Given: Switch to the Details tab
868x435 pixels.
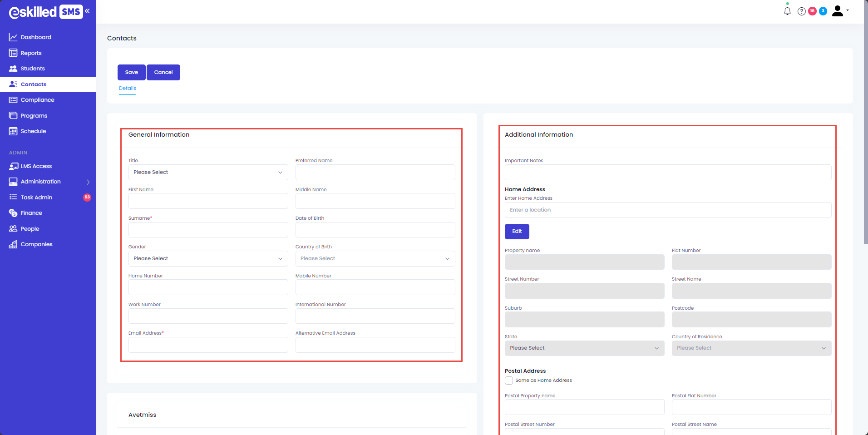Looking at the screenshot, I should (128, 88).
